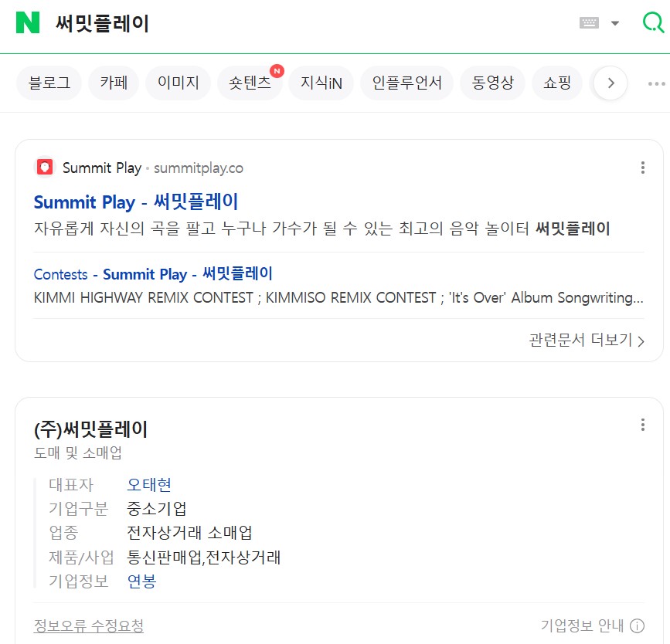Click 정보오류 수정요청 at card bottom
This screenshot has height=644, width=670.
[87, 625]
